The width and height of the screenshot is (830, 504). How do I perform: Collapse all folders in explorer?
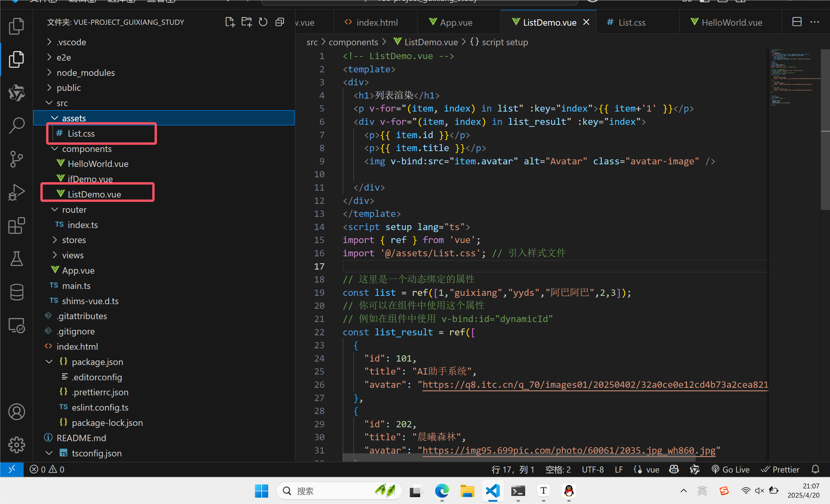[x=279, y=22]
